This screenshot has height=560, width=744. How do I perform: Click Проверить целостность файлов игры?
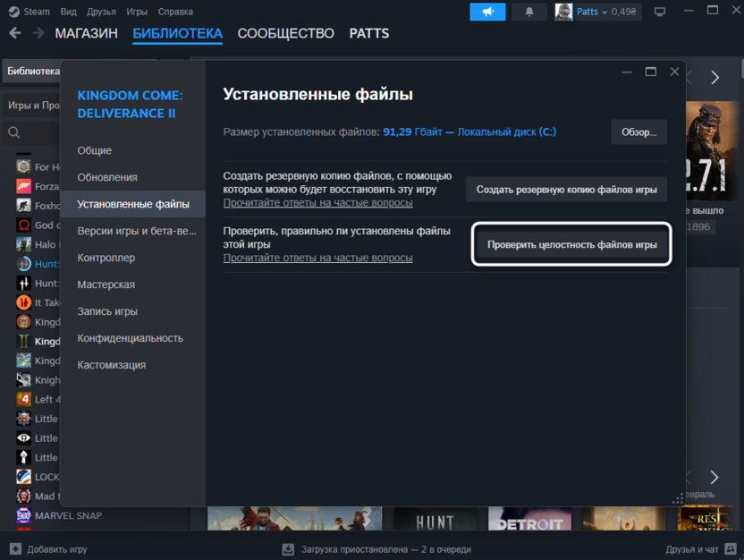(x=571, y=244)
